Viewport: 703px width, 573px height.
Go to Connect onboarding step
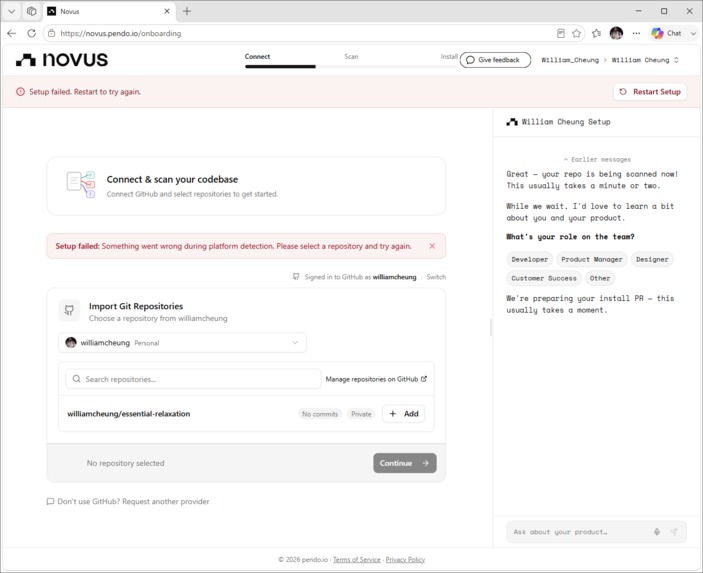pos(257,56)
